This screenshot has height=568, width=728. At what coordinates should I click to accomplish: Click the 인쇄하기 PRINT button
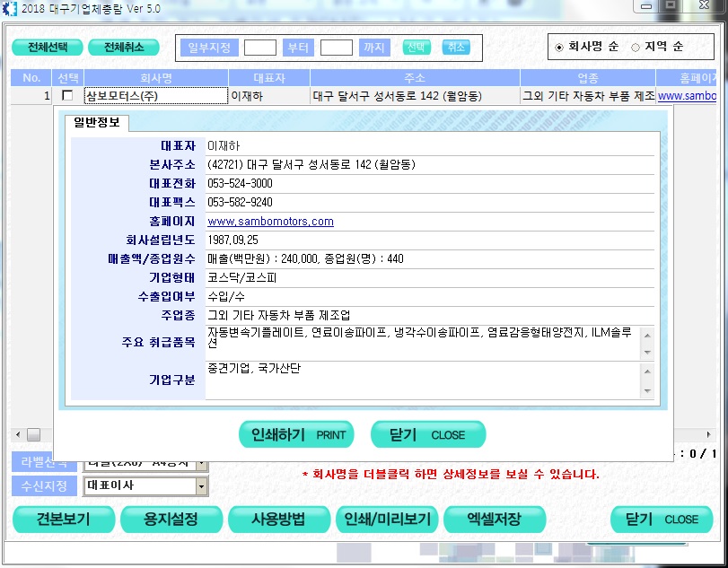coord(296,434)
